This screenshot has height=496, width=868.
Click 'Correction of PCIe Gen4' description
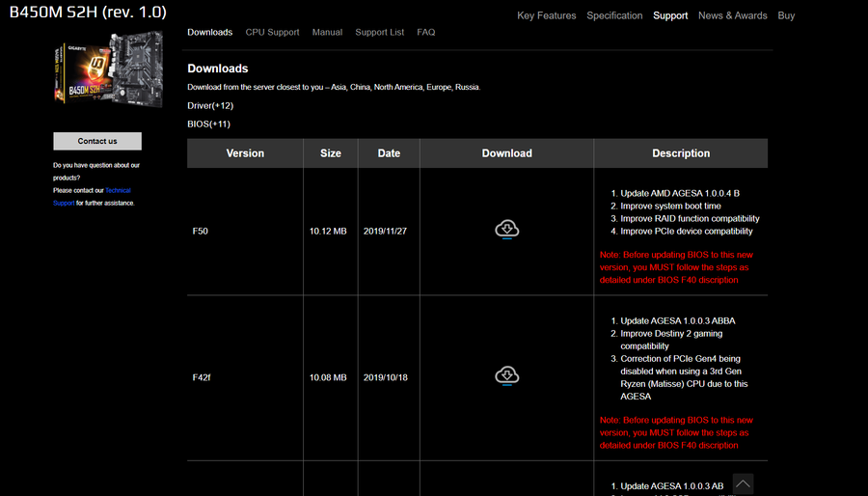tap(684, 377)
